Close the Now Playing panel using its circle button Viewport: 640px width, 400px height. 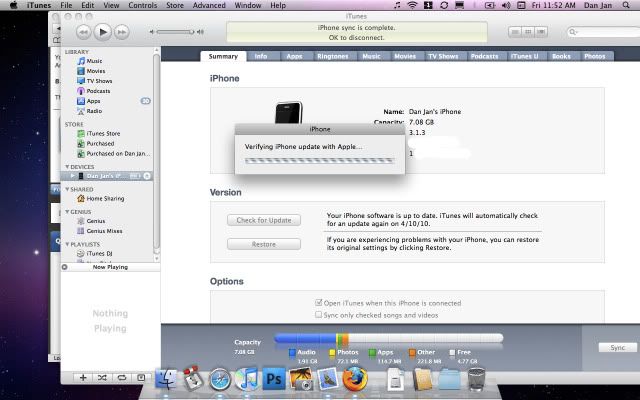pyautogui.click(x=64, y=267)
